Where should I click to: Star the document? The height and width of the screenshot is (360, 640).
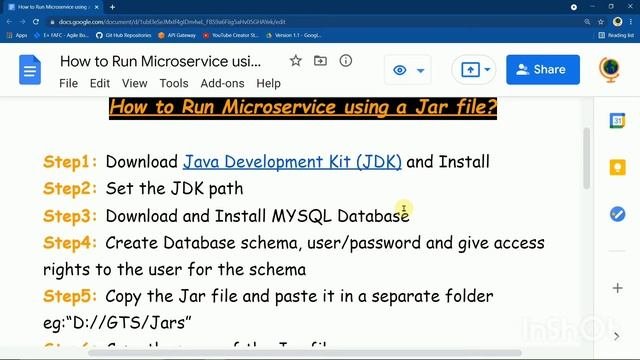point(296,61)
